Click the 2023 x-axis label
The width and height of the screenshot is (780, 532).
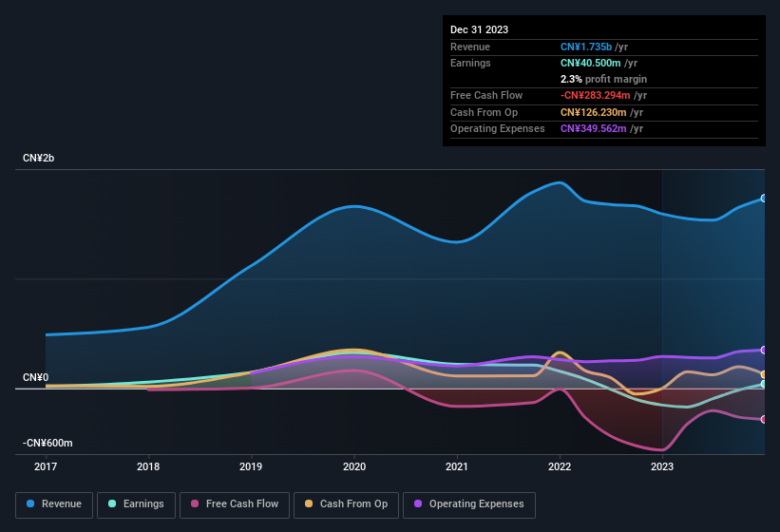point(662,466)
